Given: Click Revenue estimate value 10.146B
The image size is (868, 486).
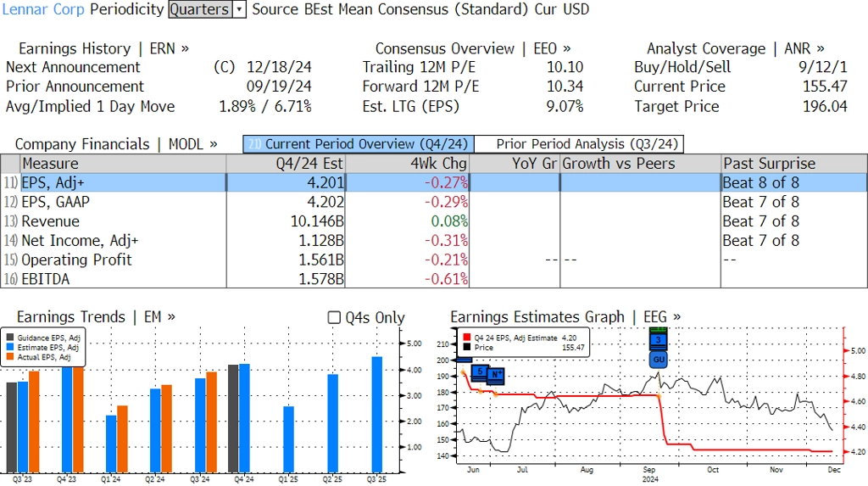Looking at the screenshot, I should (x=317, y=221).
